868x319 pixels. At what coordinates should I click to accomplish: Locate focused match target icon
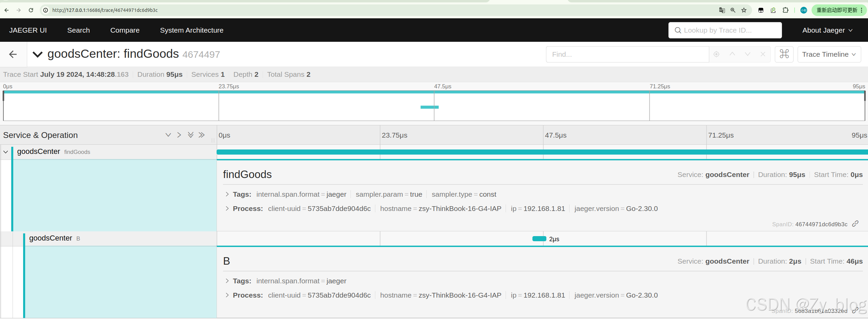click(716, 54)
